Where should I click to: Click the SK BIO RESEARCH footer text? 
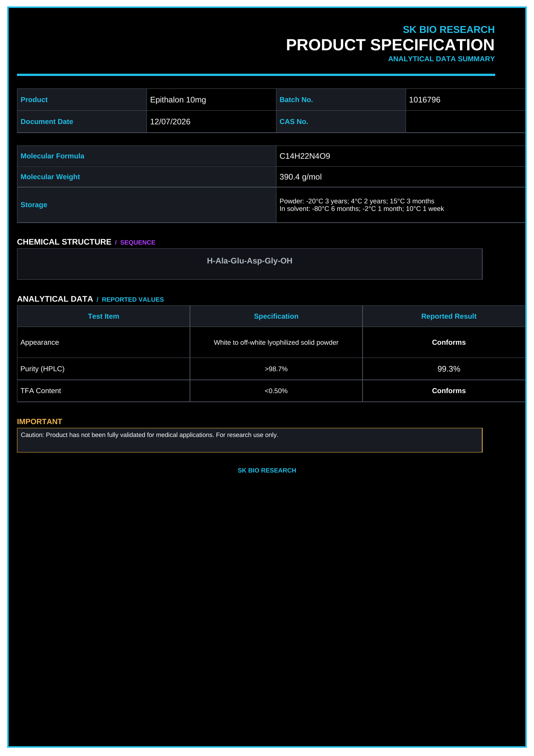point(267,470)
